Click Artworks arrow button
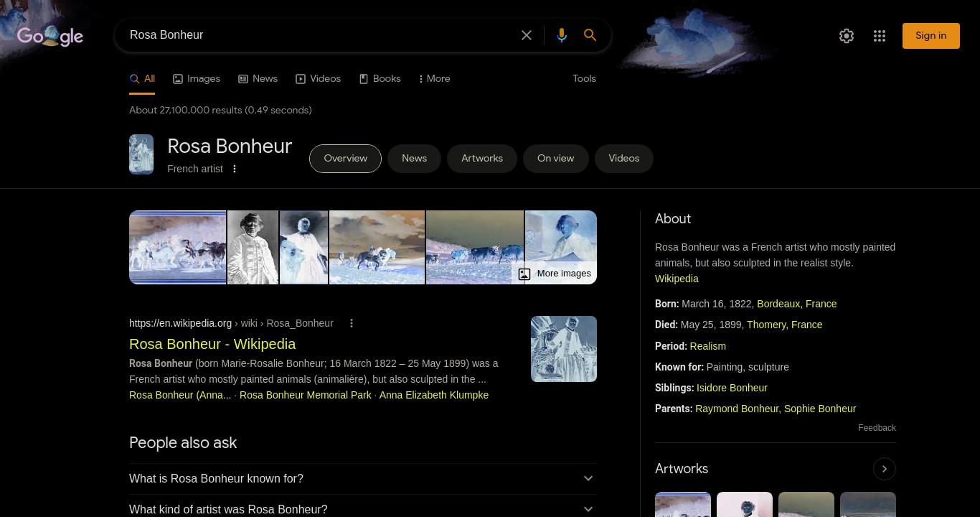The width and height of the screenshot is (980, 517). click(885, 469)
